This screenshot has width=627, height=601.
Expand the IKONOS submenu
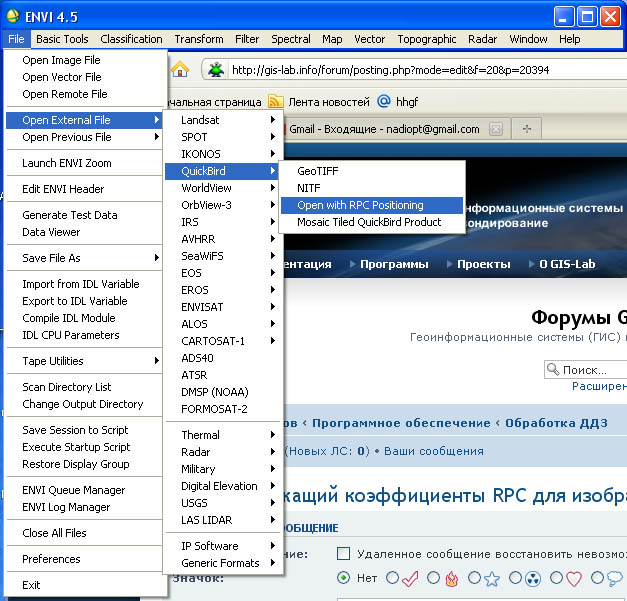(x=224, y=154)
